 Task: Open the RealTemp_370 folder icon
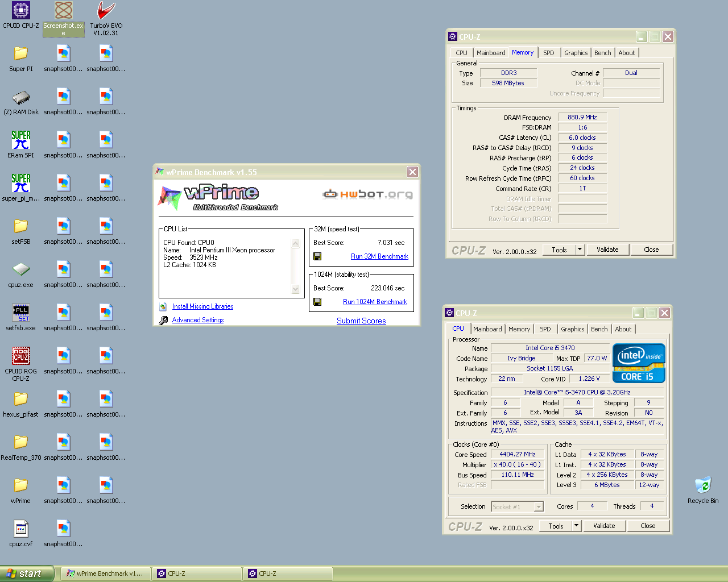(x=21, y=447)
